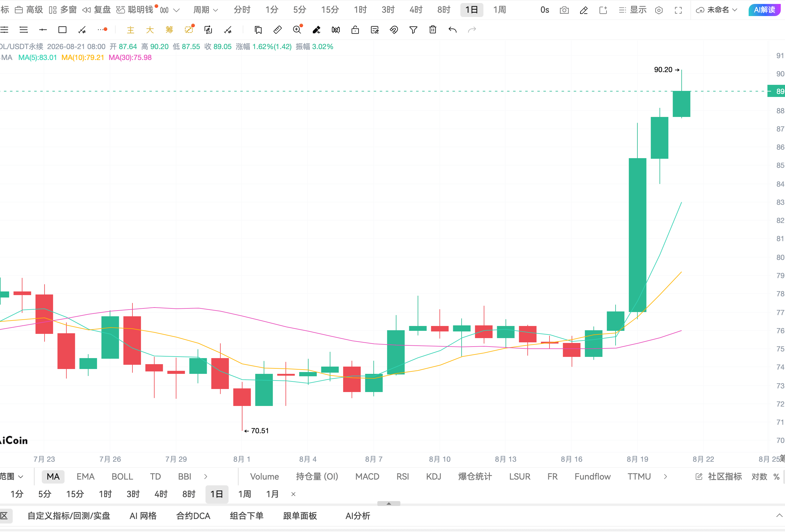Open the 多窗 multi-window layout

[x=63, y=10]
